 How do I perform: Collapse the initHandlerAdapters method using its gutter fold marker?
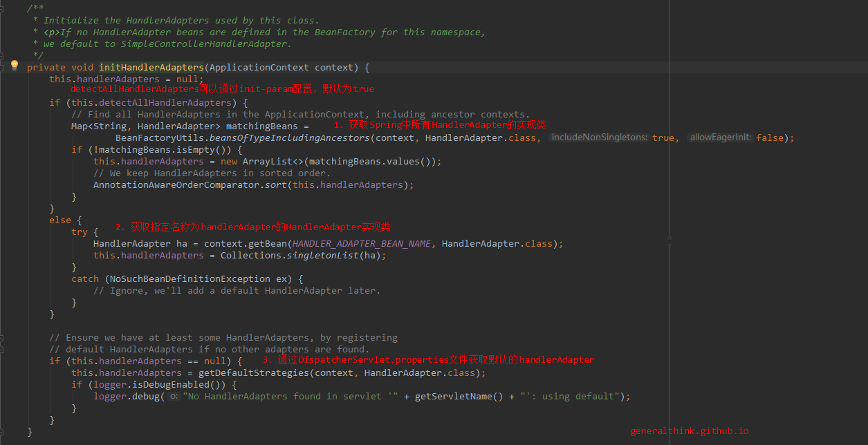[x=2, y=68]
